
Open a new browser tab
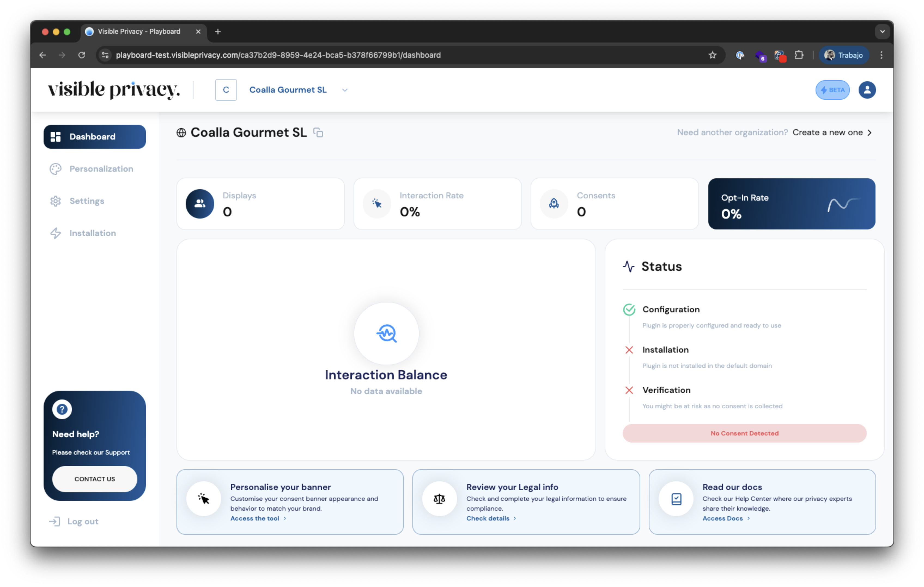[x=218, y=32]
